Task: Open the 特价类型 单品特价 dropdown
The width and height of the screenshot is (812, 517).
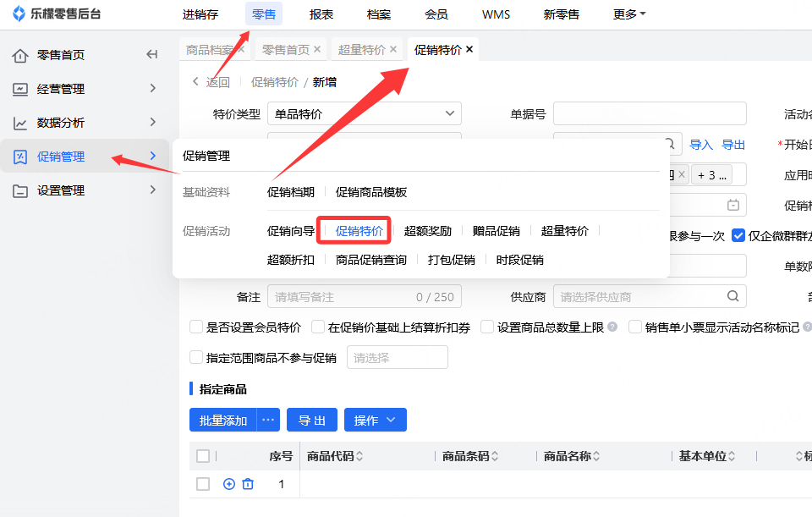Action: (364, 113)
